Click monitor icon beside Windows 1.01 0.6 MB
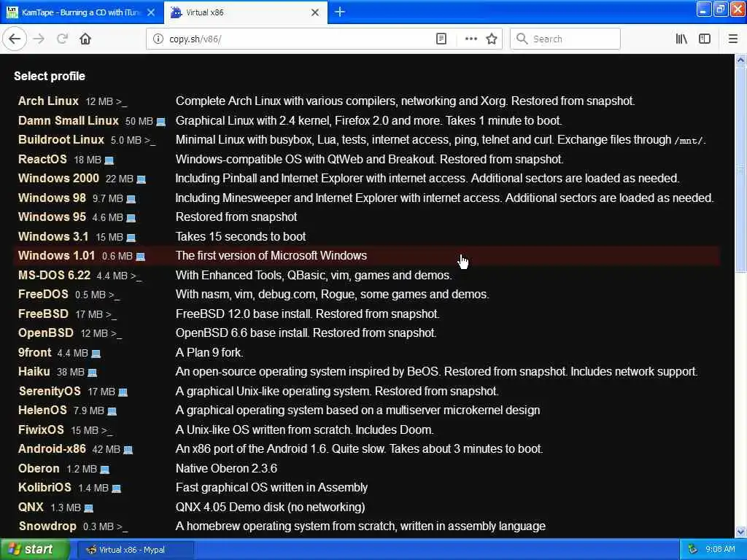 tap(141, 257)
